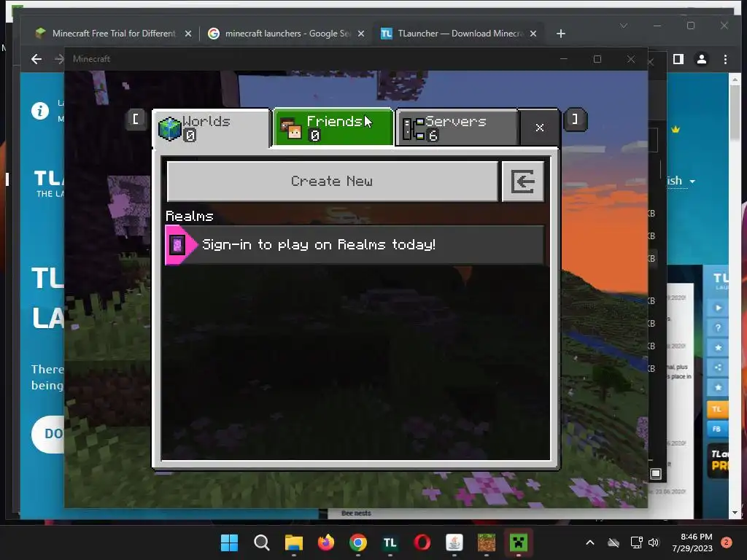
Task: Go back in Chrome browser
Action: [36, 59]
